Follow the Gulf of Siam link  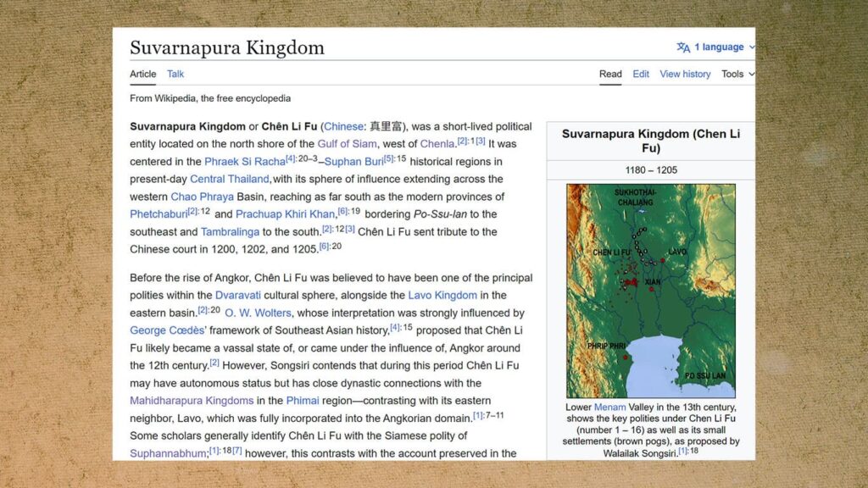click(347, 144)
